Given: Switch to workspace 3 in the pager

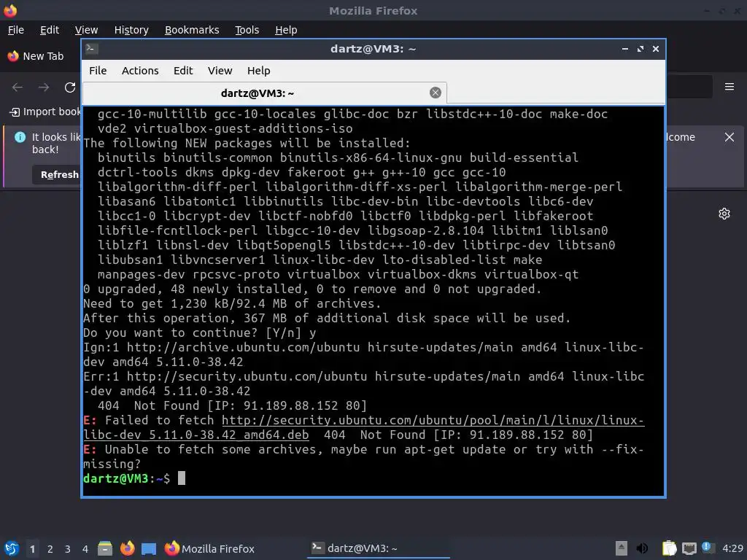Looking at the screenshot, I should tap(68, 549).
